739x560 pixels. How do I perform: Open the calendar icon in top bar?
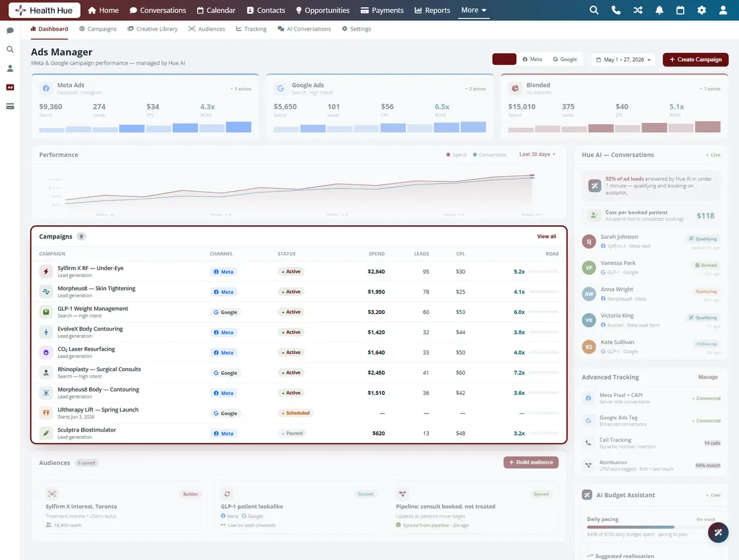(680, 10)
